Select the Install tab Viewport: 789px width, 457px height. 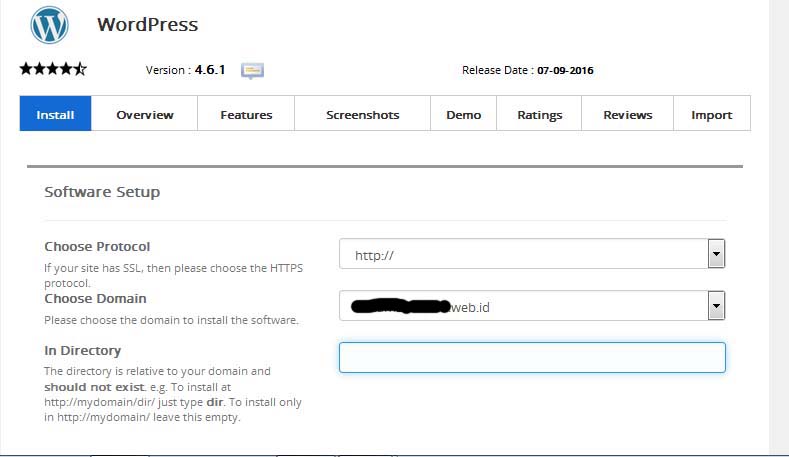pos(55,115)
